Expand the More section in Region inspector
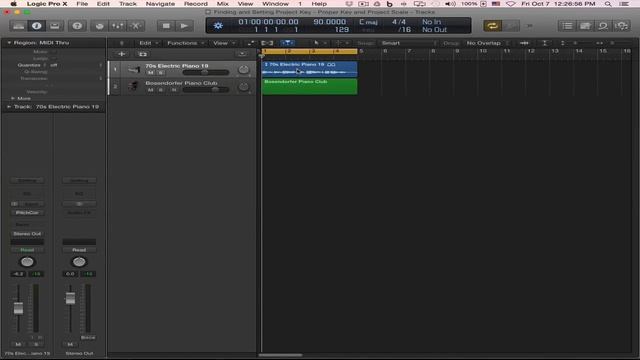Image resolution: width=640 pixels, height=360 pixels. (13, 98)
